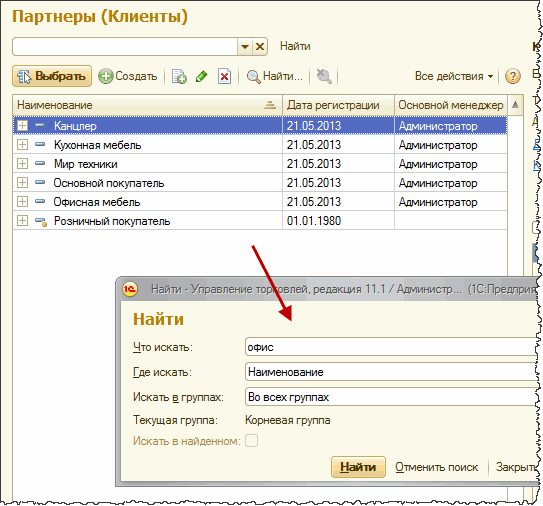Click the Дата регистрации column header

tap(338, 105)
